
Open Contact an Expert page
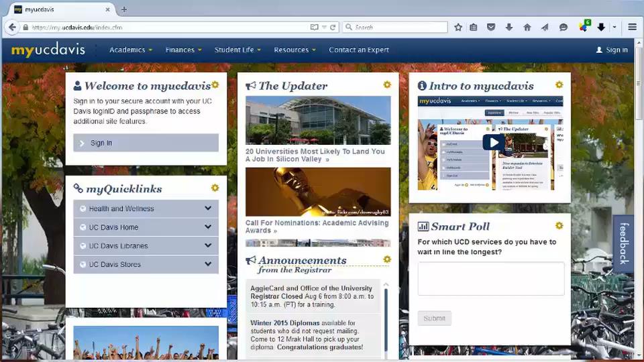358,50
